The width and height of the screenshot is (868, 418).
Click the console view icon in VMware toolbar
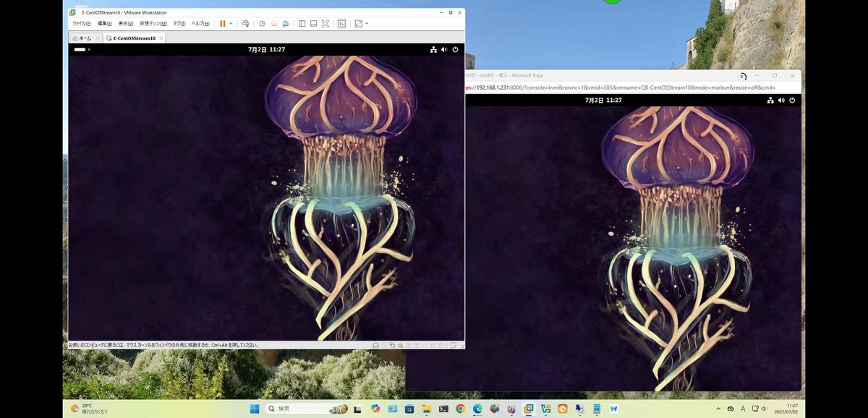[341, 23]
